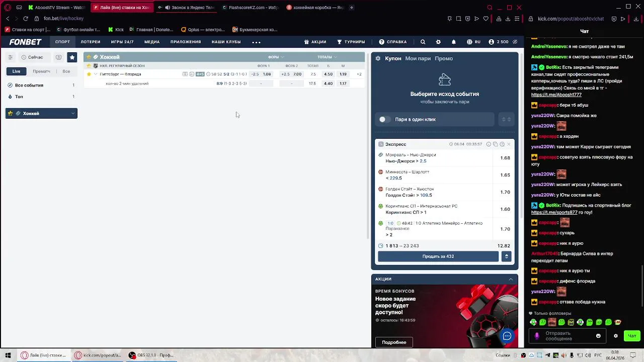Close the Экспресс bet card
Image resolution: width=644 pixels, height=362 pixels.
[509, 144]
